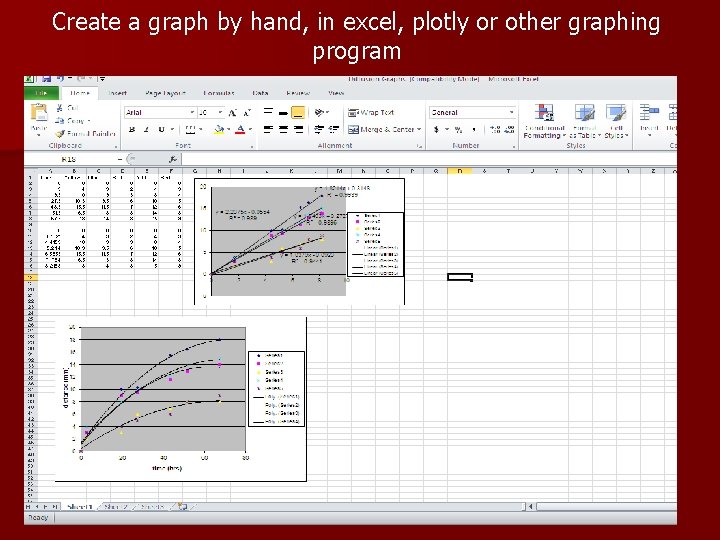This screenshot has width=720, height=540.
Task: Toggle Italic formatting
Action: [x=146, y=129]
